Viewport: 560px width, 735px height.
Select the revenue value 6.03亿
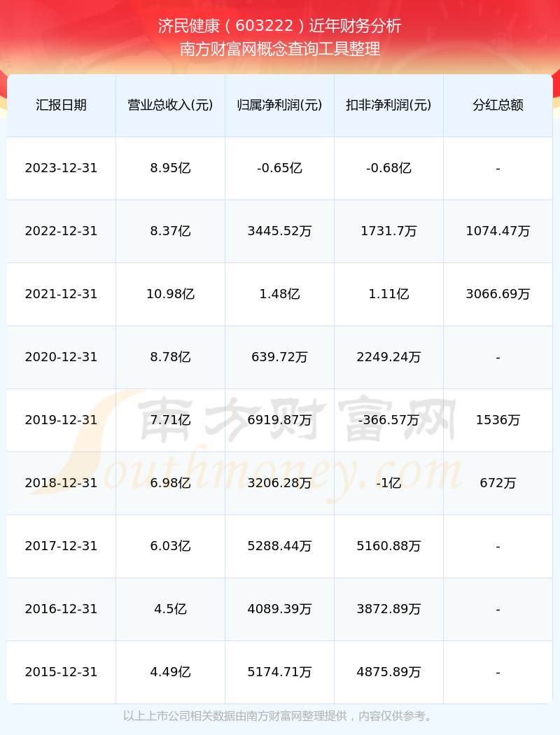tap(171, 546)
